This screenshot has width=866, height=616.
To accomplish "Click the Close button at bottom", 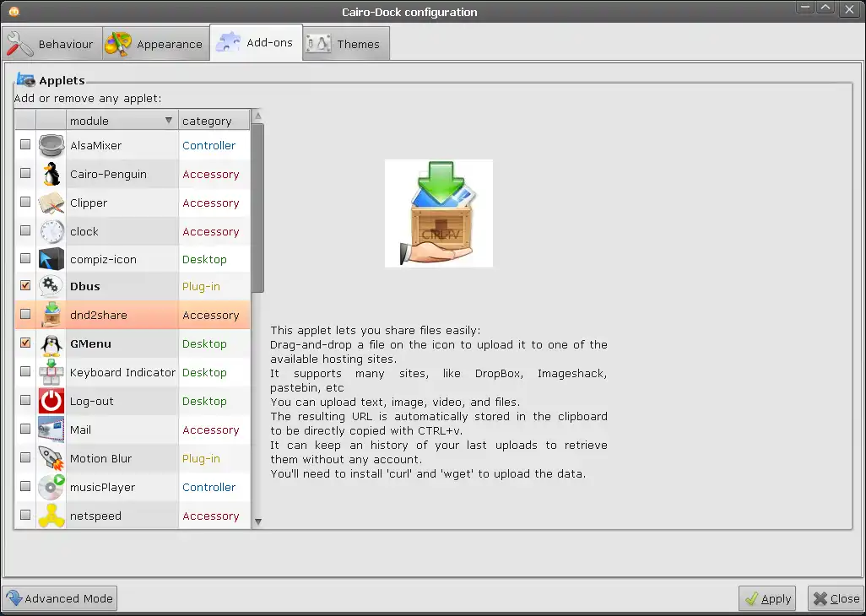I will click(836, 599).
